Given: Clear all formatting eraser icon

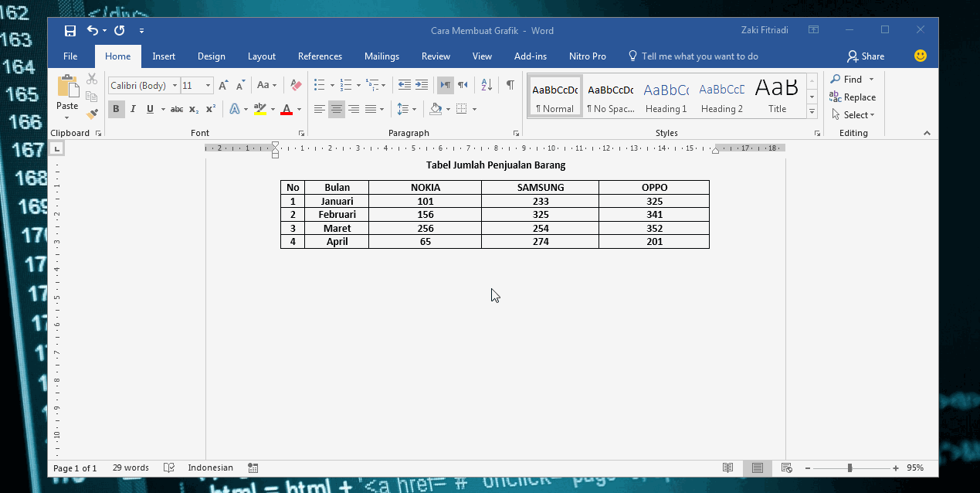Looking at the screenshot, I should (296, 86).
